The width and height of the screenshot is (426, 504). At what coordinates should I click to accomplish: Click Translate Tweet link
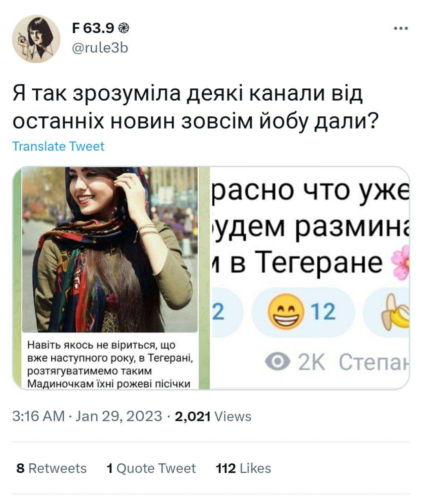(x=58, y=146)
